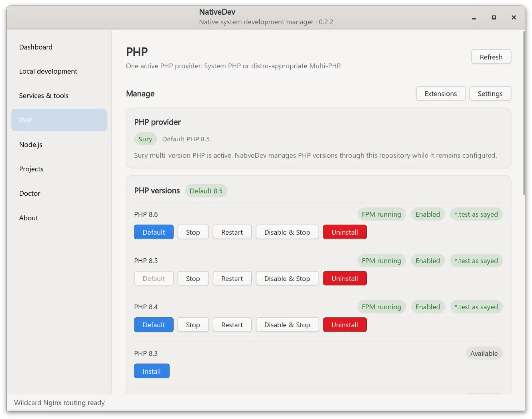532x419 pixels.
Task: Disable & Stop PHP 8.4
Action: click(287, 325)
